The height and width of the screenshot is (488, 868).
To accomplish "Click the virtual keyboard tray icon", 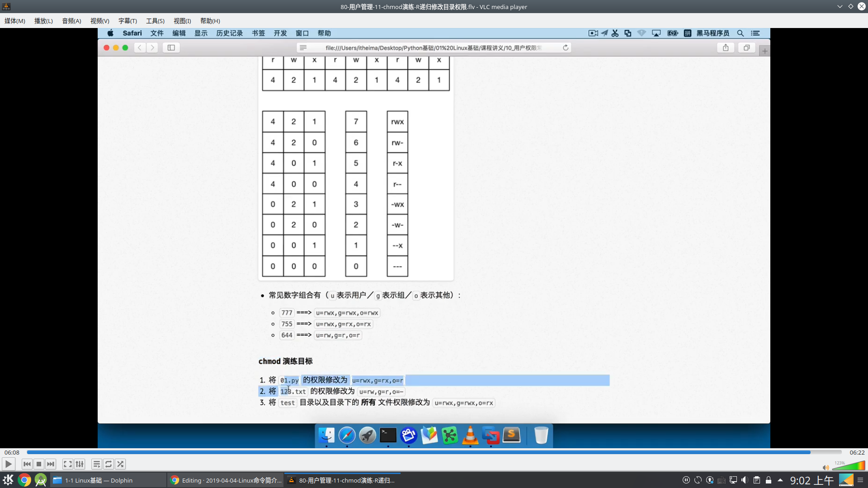I will [x=722, y=480].
